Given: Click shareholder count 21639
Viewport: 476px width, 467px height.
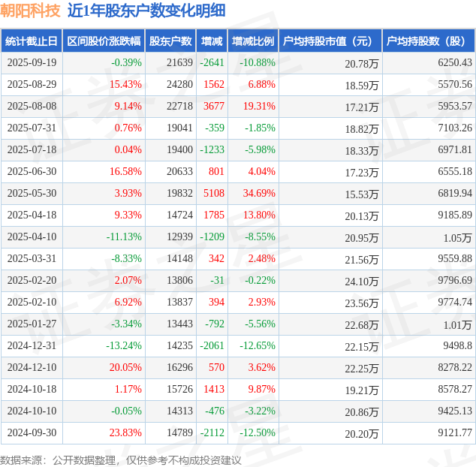Looking at the screenshot, I should pyautogui.click(x=179, y=62).
